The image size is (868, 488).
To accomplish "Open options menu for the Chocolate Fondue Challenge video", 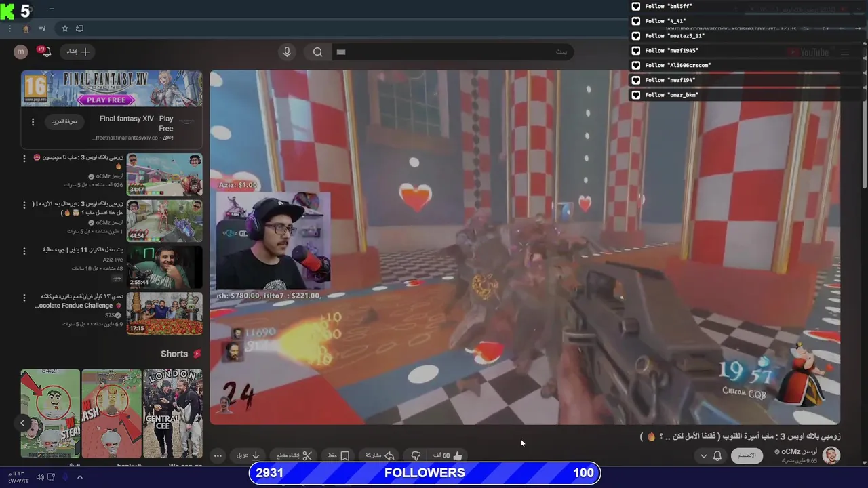I will (x=25, y=298).
